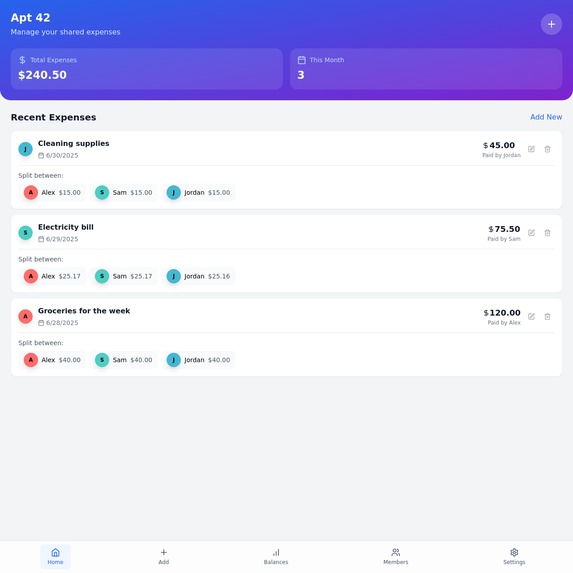Click Jordan's $15.00 avatar in Cleaning supplies split
573x573 pixels.
click(x=174, y=193)
